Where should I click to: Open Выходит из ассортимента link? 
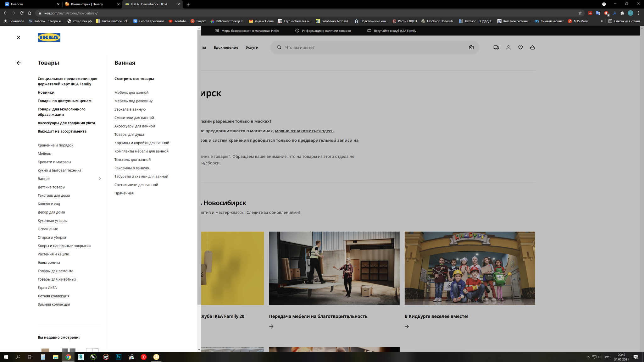[62, 131]
